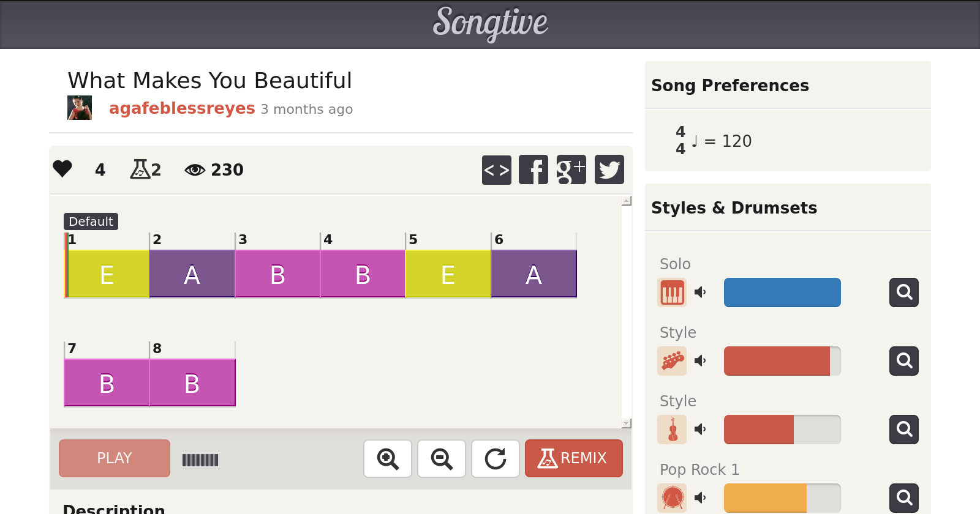
Task: Select the A chord in measure 2
Action: point(192,274)
